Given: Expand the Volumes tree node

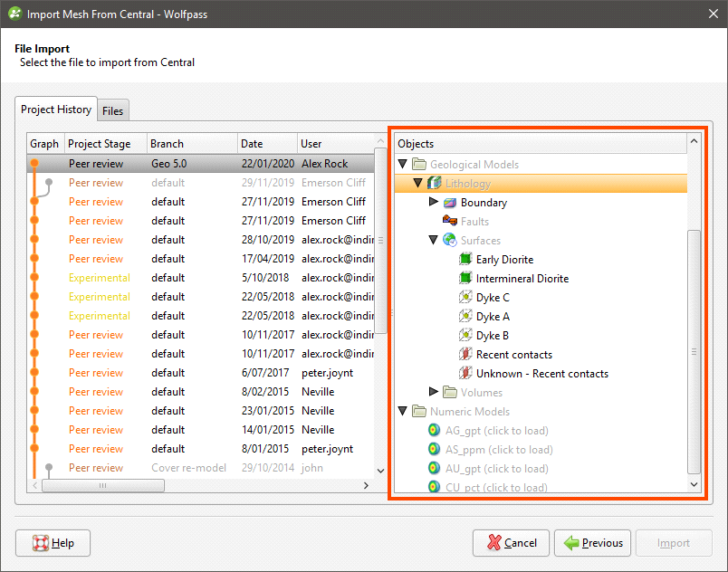Looking at the screenshot, I should pyautogui.click(x=435, y=392).
